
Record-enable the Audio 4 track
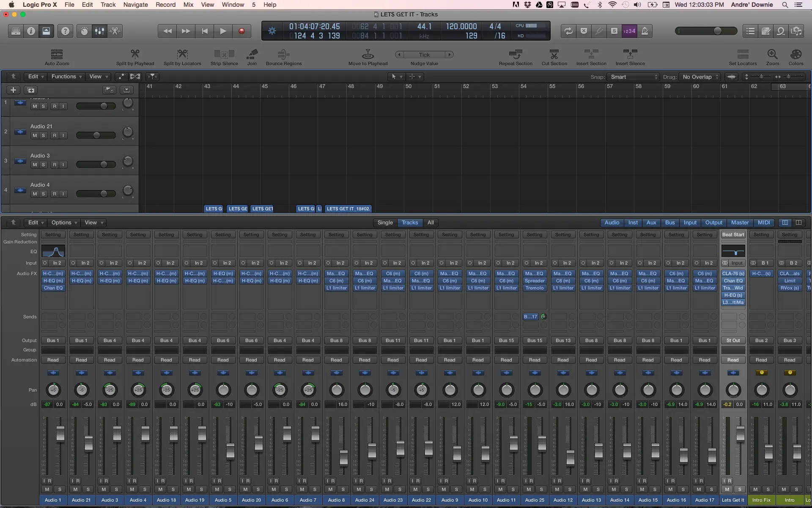click(x=55, y=194)
